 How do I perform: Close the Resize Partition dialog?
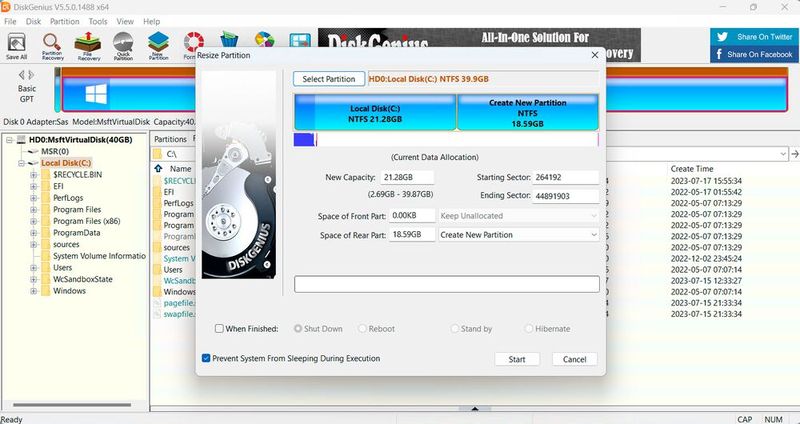(594, 55)
